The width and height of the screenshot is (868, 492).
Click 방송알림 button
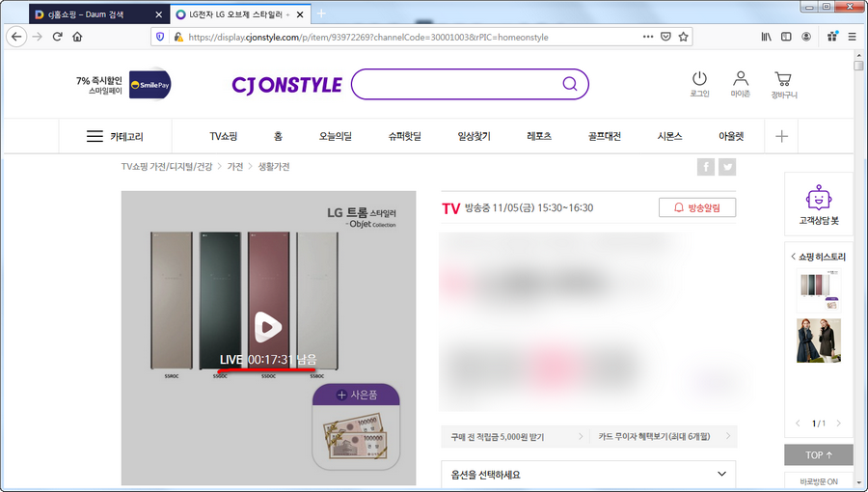click(x=697, y=207)
